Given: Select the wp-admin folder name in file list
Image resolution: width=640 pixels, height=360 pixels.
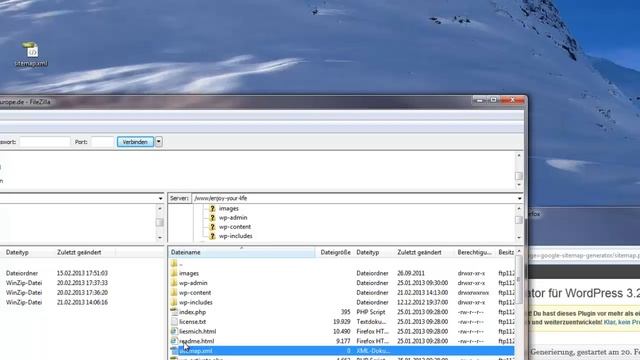Looking at the screenshot, I should pos(193,282).
